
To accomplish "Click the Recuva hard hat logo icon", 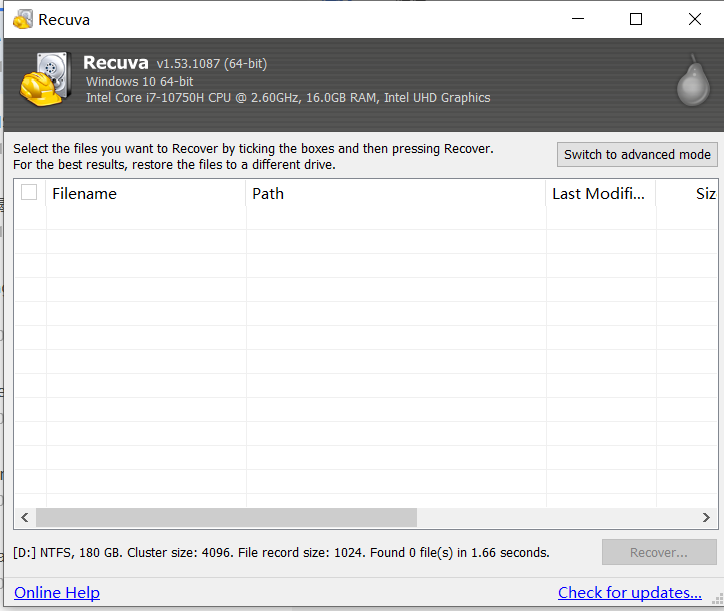I will pos(46,79).
